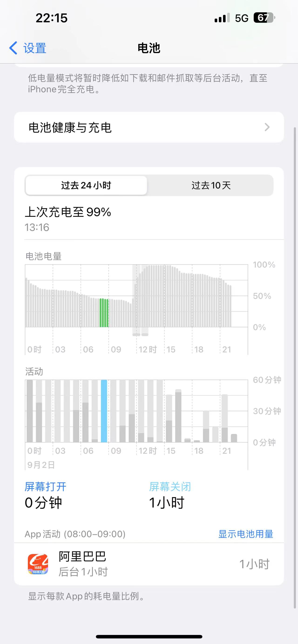
Task: Tap the Alibaba 1688 app icon
Action: (x=38, y=564)
